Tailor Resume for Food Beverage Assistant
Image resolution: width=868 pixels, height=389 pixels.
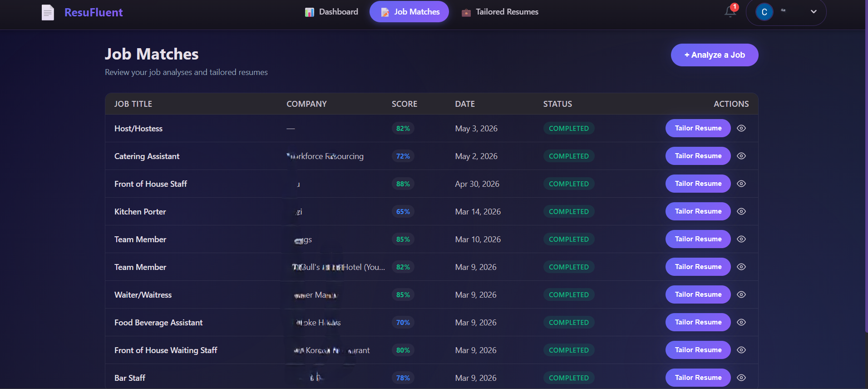click(698, 322)
